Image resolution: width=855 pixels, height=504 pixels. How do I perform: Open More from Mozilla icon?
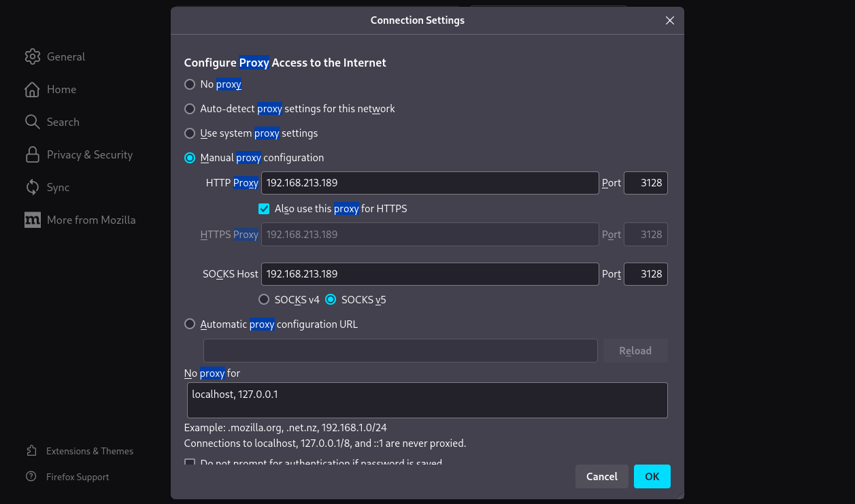pos(32,220)
